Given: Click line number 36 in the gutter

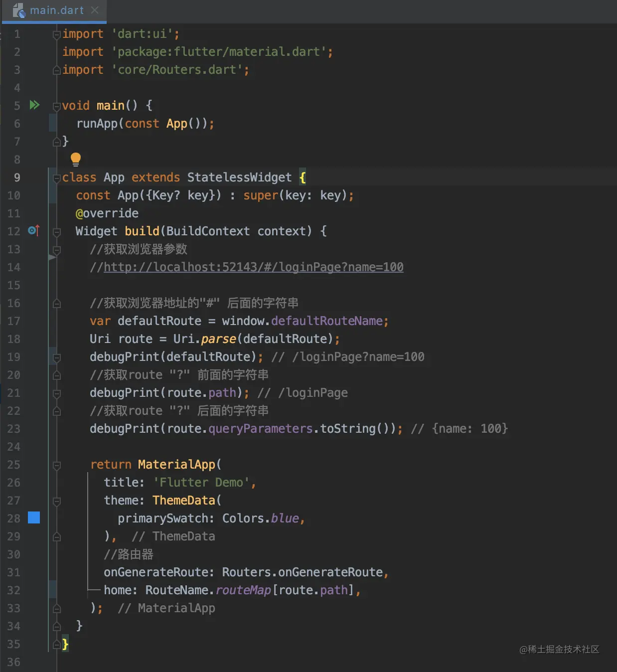Looking at the screenshot, I should point(14,662).
